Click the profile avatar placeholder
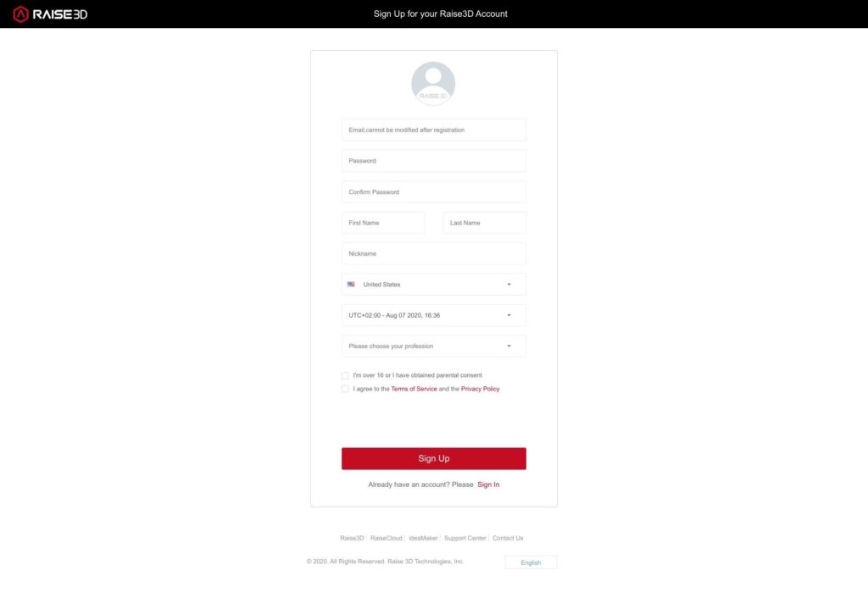 [x=433, y=84]
